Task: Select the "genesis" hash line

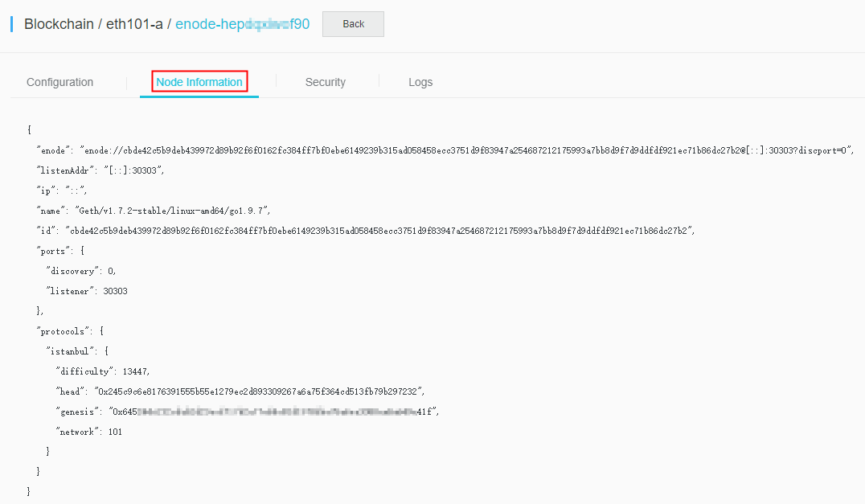Action: click(x=248, y=412)
